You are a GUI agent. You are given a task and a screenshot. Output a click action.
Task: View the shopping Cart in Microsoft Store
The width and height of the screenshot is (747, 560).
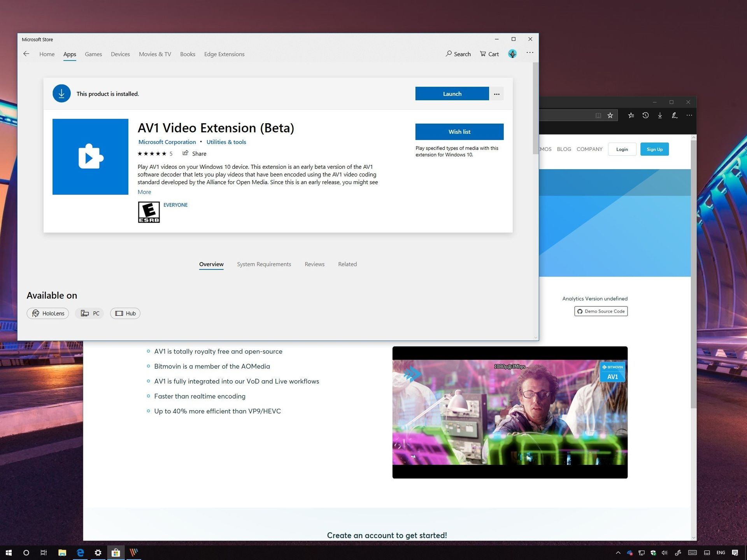pyautogui.click(x=489, y=54)
